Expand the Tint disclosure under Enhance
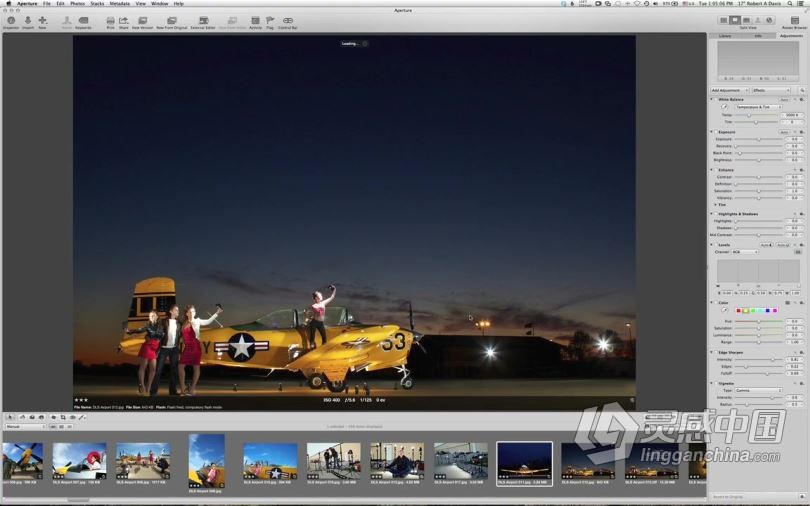Image resolution: width=810 pixels, height=506 pixels. point(716,204)
